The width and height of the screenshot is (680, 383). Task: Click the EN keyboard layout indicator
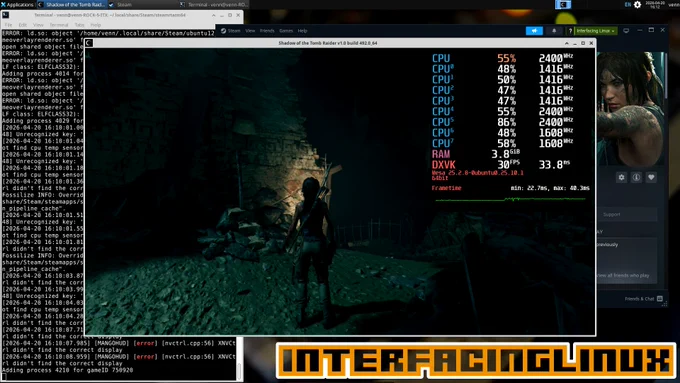point(628,4)
